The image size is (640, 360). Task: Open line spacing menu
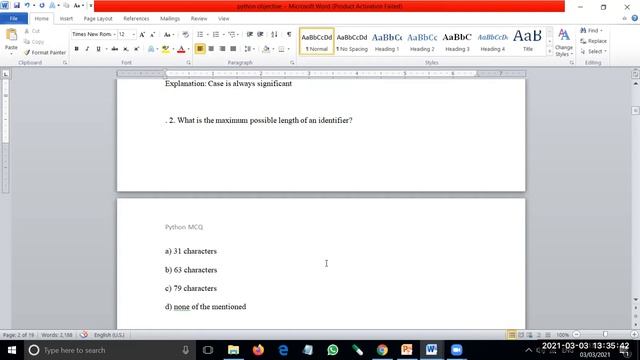pos(249,49)
